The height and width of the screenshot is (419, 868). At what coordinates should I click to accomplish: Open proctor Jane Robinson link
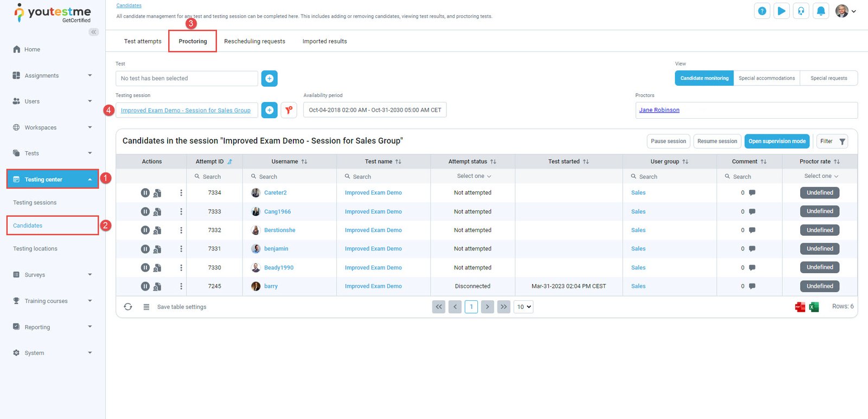pyautogui.click(x=659, y=110)
